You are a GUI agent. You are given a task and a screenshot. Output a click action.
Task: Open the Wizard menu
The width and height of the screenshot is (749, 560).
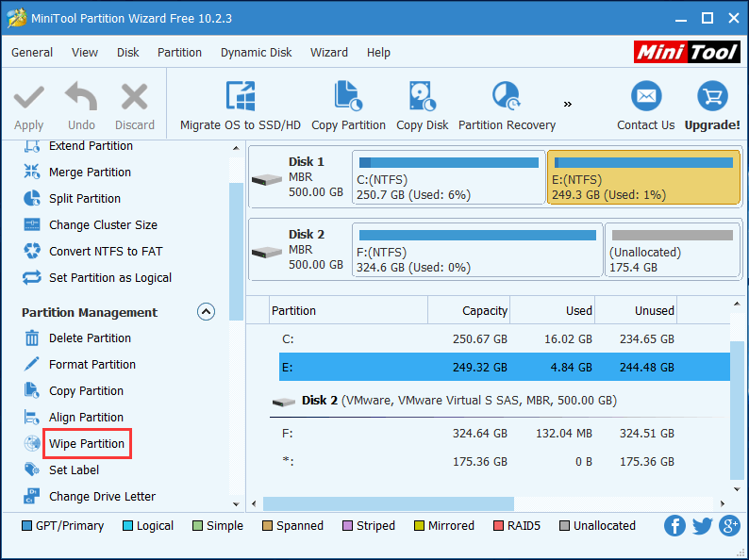[329, 52]
